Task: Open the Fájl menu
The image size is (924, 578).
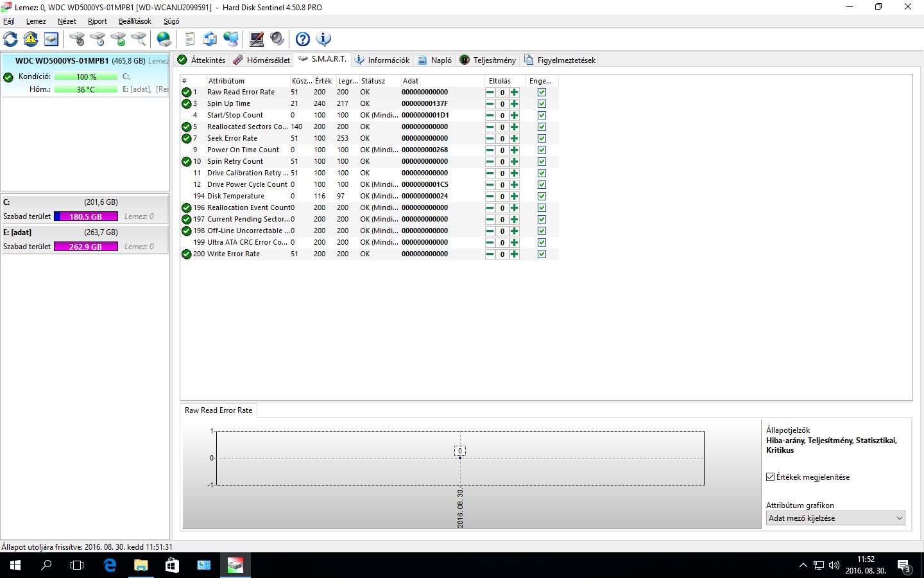Action: (9, 21)
